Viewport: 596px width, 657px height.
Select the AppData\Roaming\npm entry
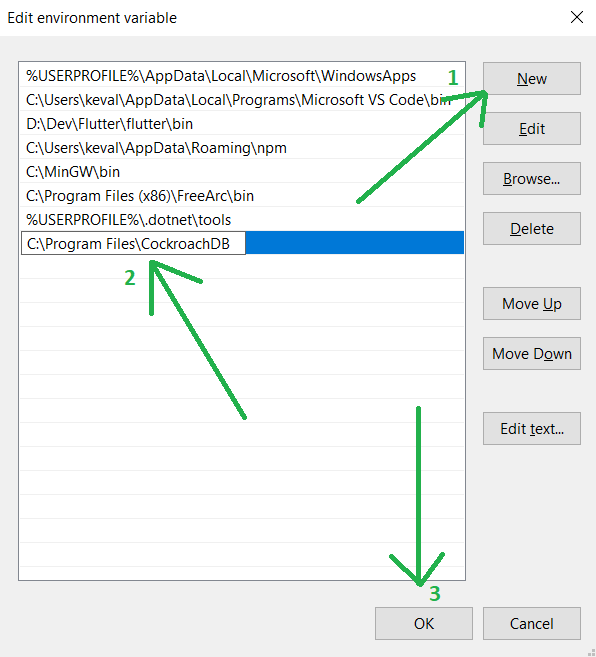click(242, 148)
